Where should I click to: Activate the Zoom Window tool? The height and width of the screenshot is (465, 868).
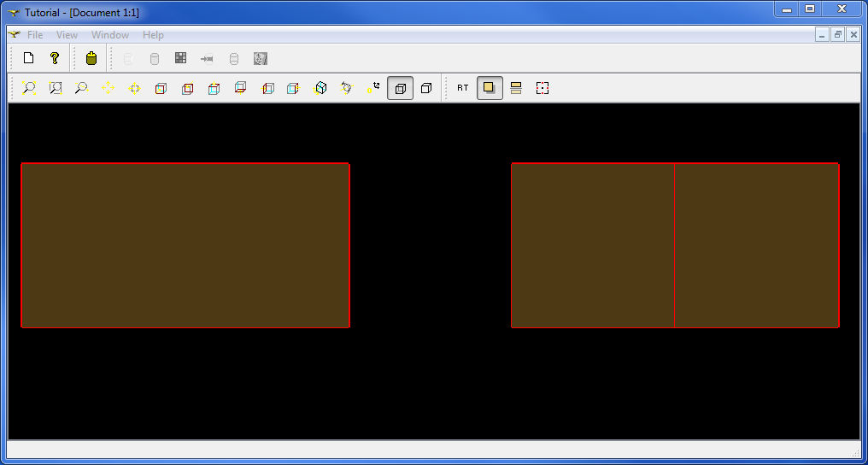pos(56,88)
